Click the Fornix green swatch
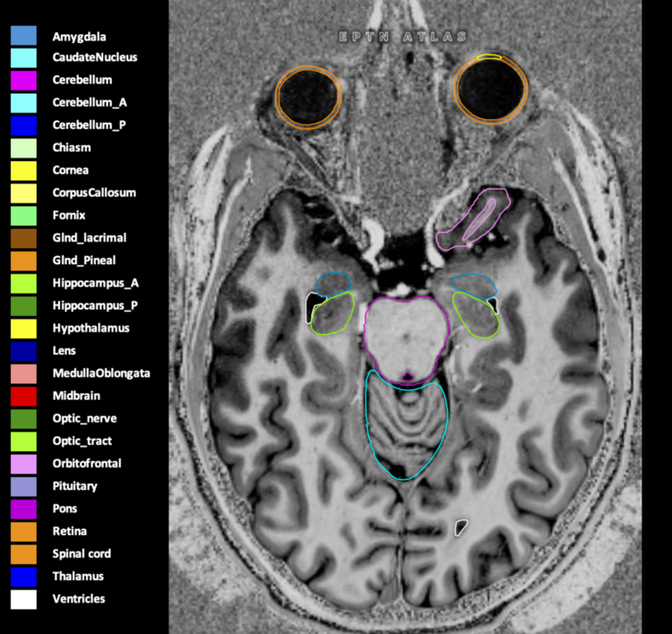 click(23, 216)
